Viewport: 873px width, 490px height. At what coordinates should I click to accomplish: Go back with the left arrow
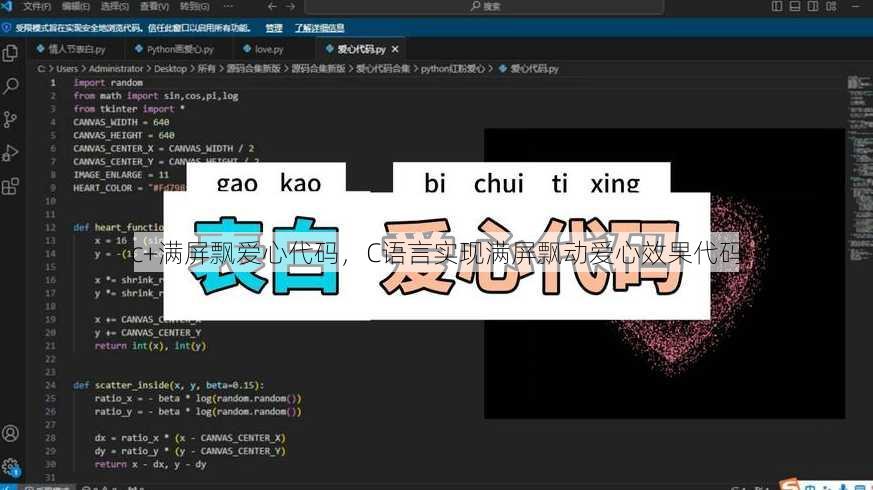(x=272, y=7)
